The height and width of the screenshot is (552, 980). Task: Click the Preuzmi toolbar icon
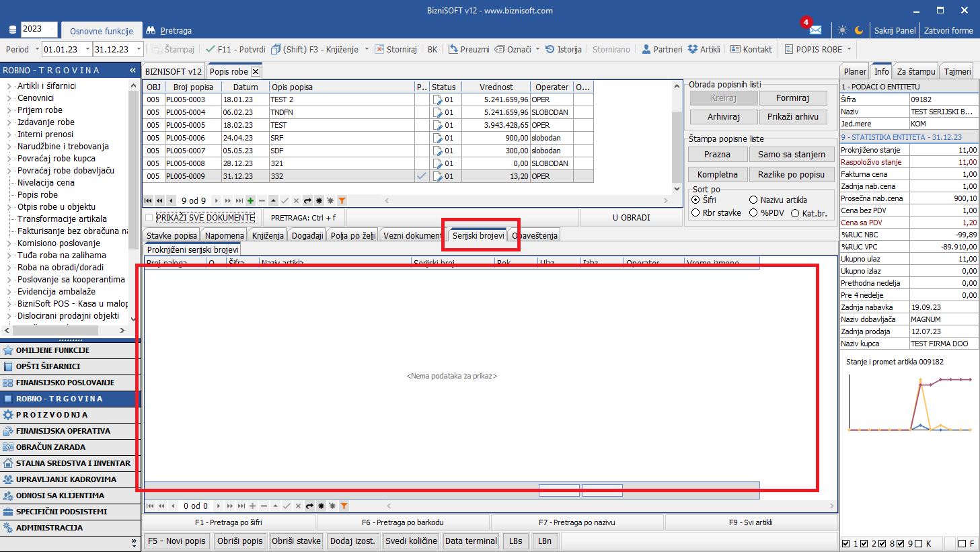pyautogui.click(x=453, y=49)
